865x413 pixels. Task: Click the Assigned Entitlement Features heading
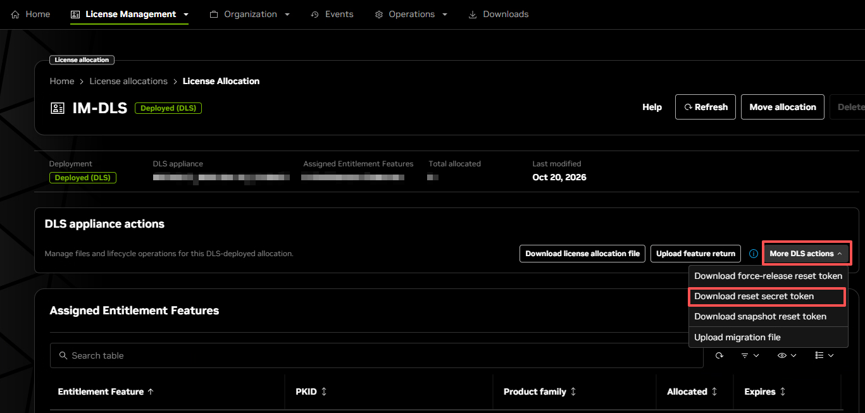pyautogui.click(x=134, y=310)
